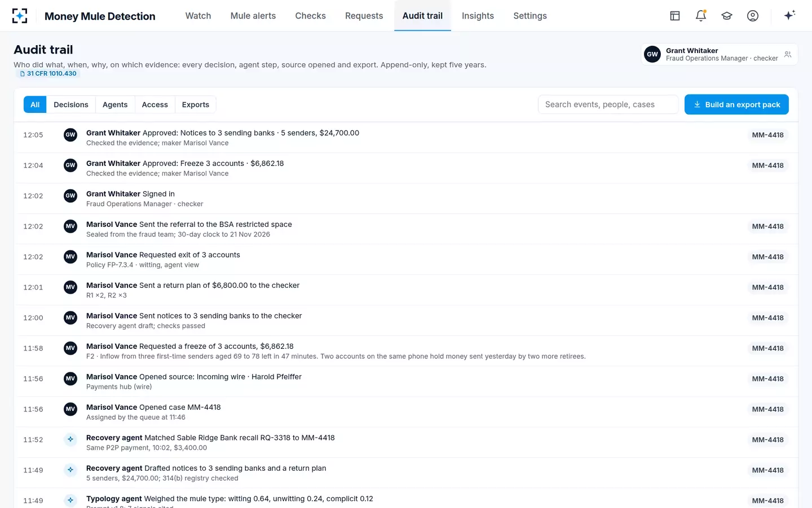Image resolution: width=812 pixels, height=508 pixels.
Task: Open MM-4418 tag on return plan row
Action: point(768,287)
